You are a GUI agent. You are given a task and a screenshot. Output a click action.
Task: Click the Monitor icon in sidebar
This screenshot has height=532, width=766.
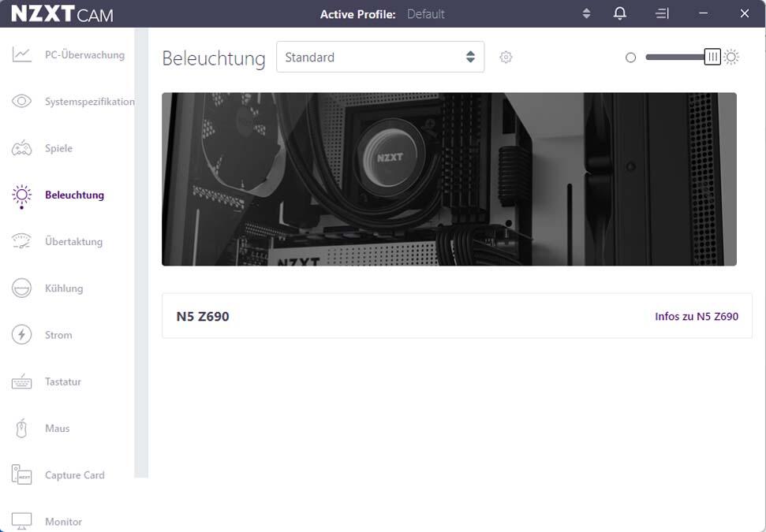coord(21,521)
